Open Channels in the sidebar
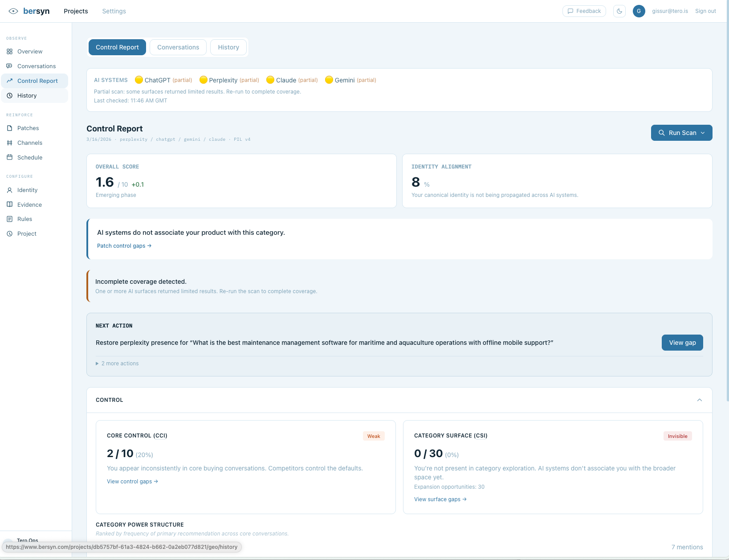729x560 pixels. click(34, 143)
